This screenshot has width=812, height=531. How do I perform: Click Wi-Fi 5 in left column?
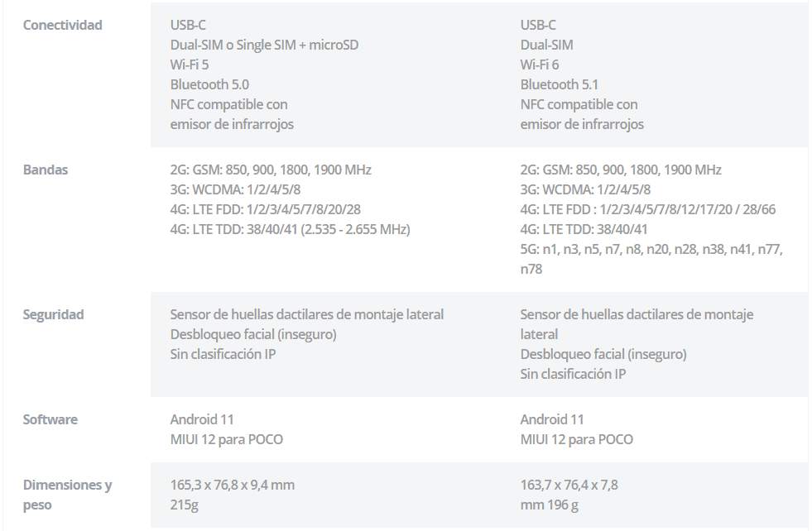(190, 65)
